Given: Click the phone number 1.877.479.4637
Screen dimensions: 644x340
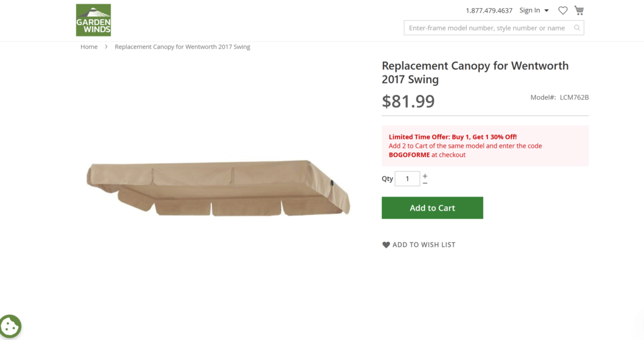Looking at the screenshot, I should click(x=489, y=11).
